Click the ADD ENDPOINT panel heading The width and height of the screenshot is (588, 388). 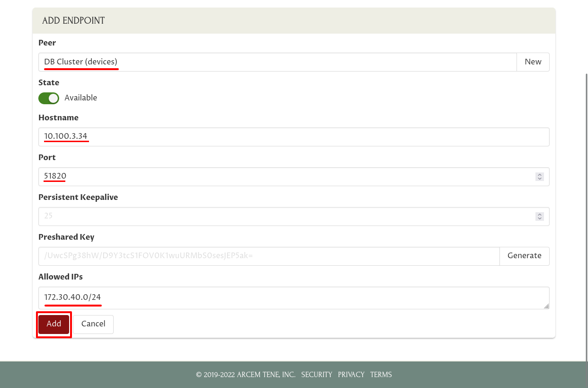pos(73,21)
